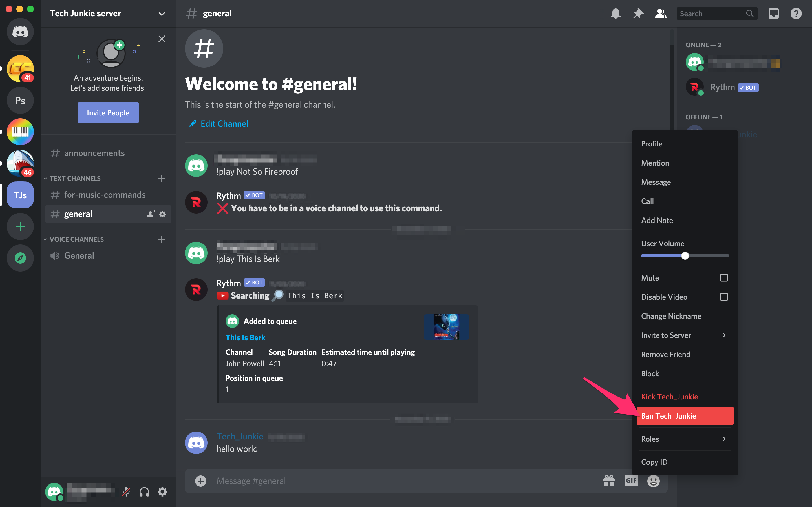Open the Discord home icon
812x507 pixels.
20,32
